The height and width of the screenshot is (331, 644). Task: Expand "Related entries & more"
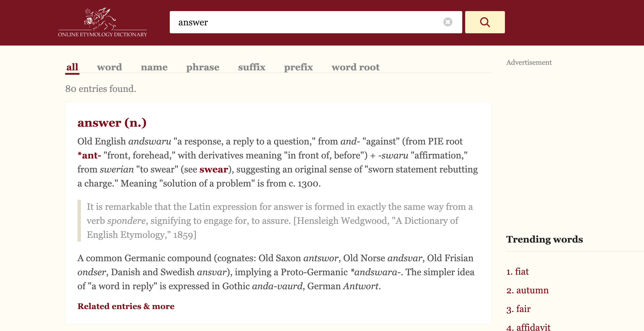click(x=126, y=306)
